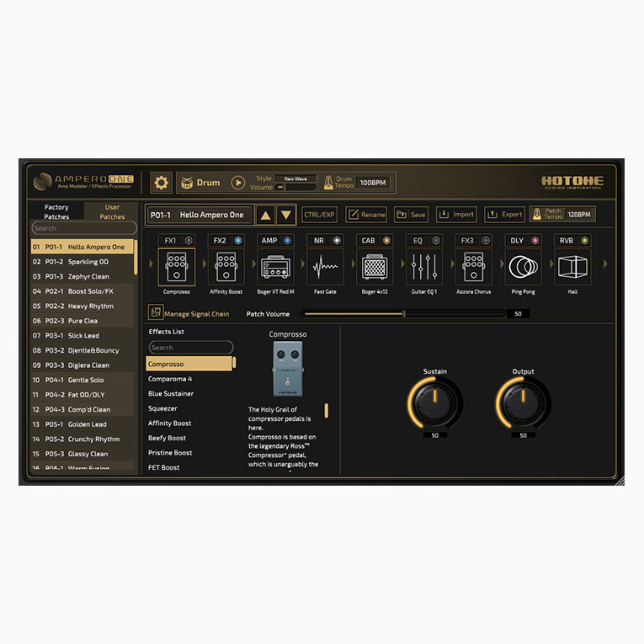Select the Boger 4x12 cabinet icon
The image size is (644, 644).
[374, 268]
